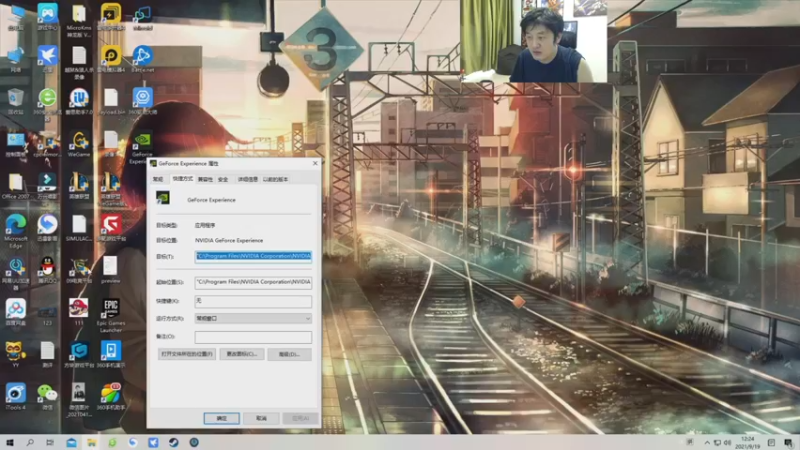Open taskbar search magnifier

(x=30, y=442)
